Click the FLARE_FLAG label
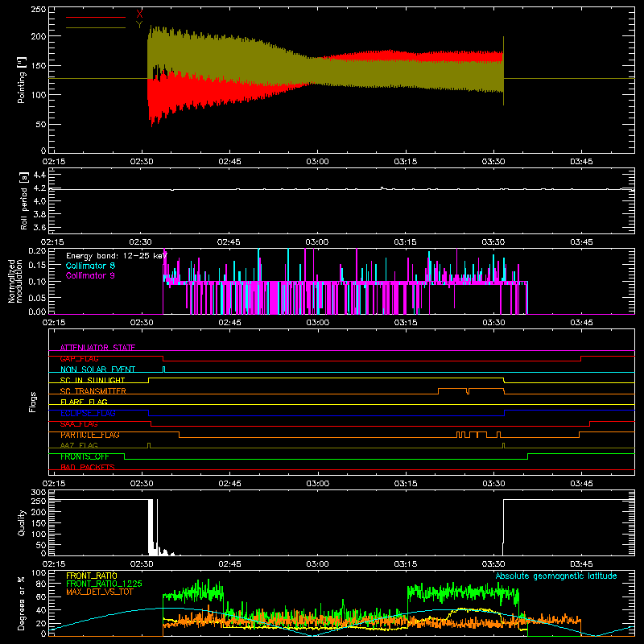 (x=84, y=402)
